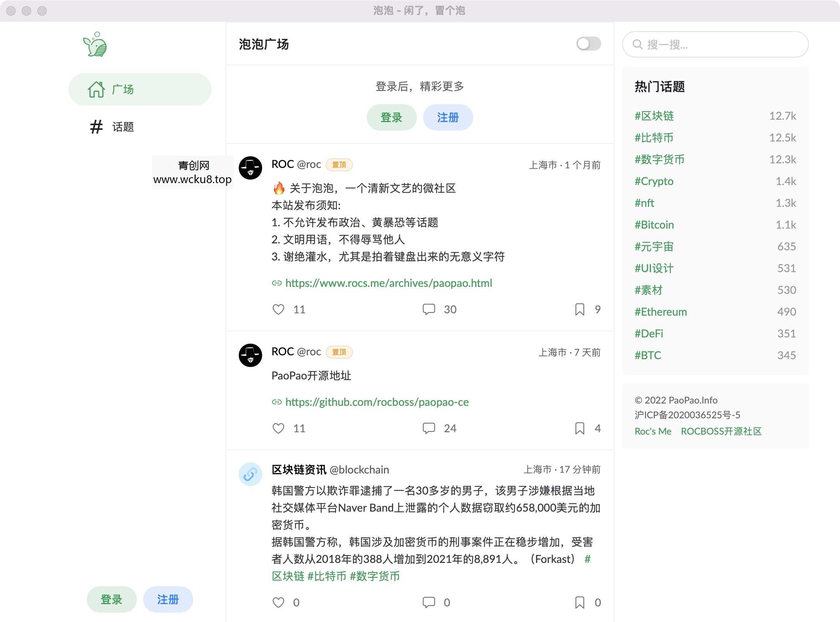The image size is (840, 622).
Task: Select the home icon next to 广场
Action: (96, 89)
